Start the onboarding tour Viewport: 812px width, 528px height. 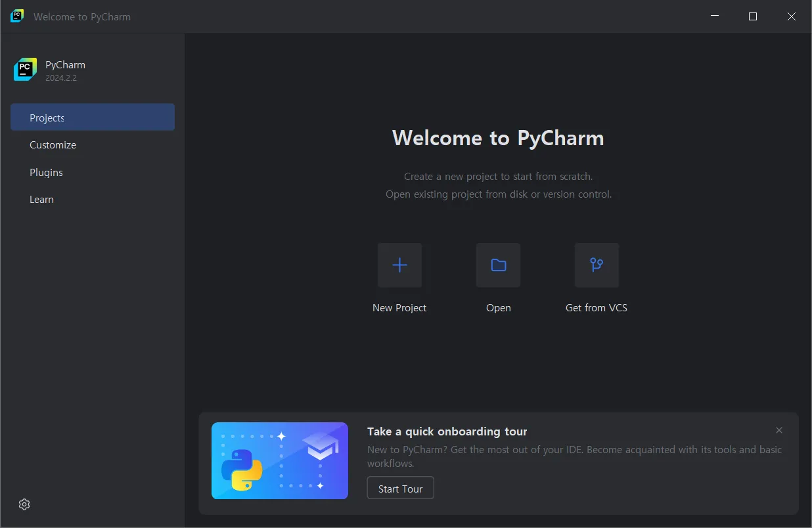[400, 489]
